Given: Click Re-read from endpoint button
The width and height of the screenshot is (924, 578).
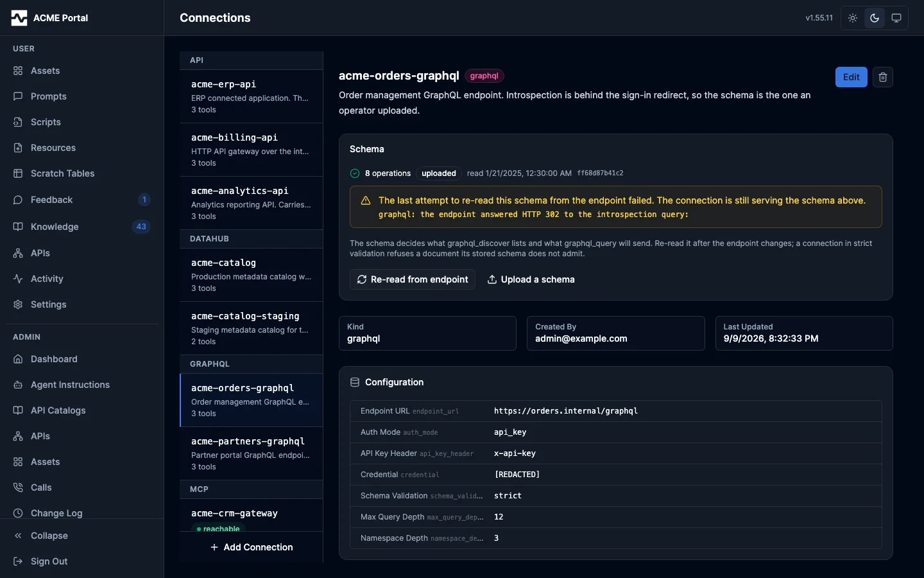Looking at the screenshot, I should click(x=413, y=279).
